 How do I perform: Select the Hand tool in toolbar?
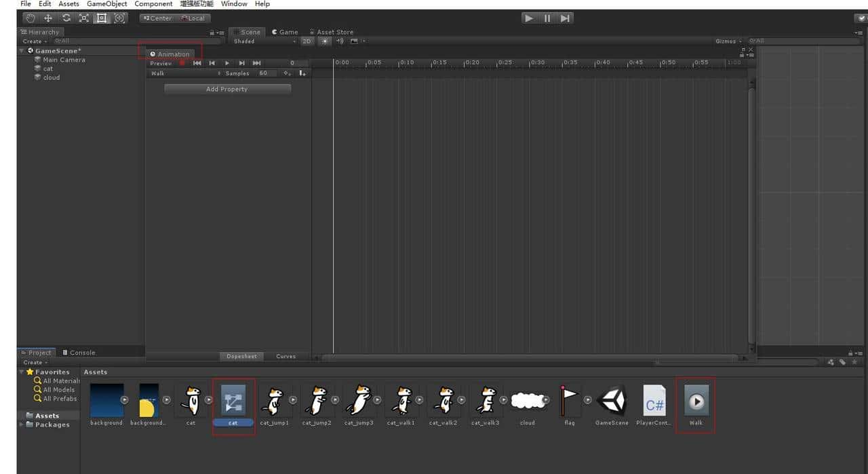pos(30,18)
